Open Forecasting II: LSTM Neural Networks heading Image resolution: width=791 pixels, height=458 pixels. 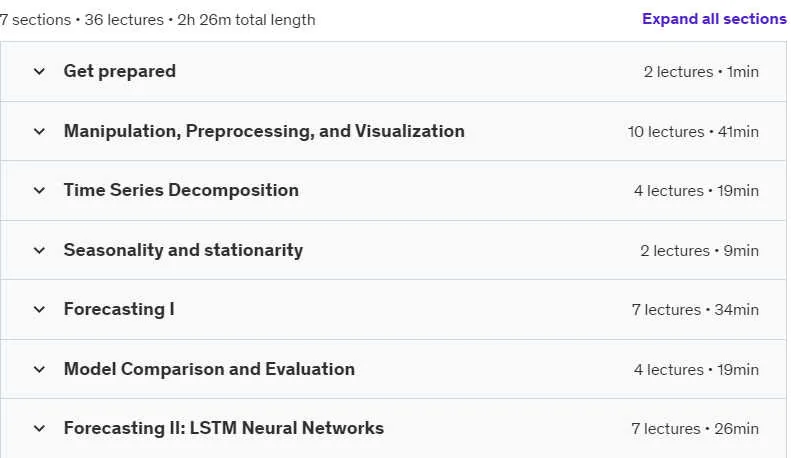tap(223, 428)
